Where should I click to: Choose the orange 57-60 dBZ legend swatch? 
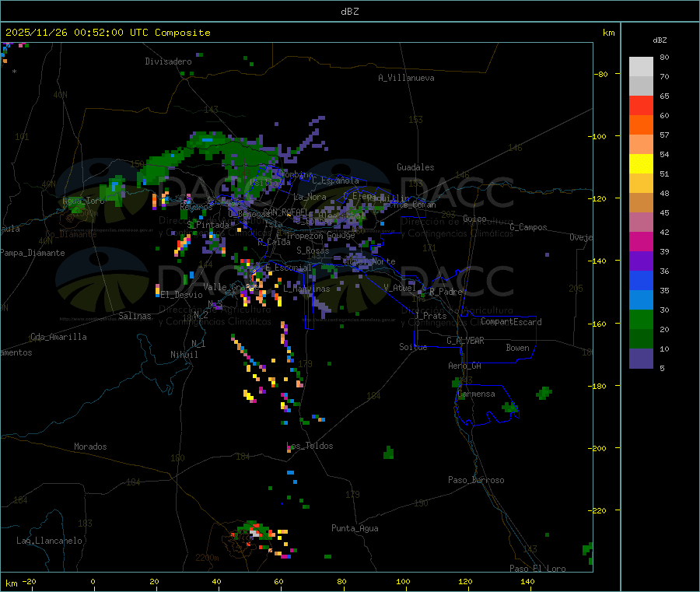(x=641, y=125)
